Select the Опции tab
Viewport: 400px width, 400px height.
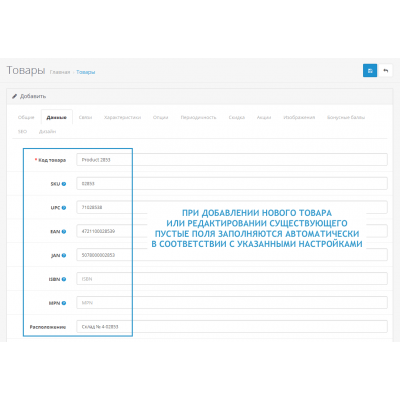click(160, 117)
